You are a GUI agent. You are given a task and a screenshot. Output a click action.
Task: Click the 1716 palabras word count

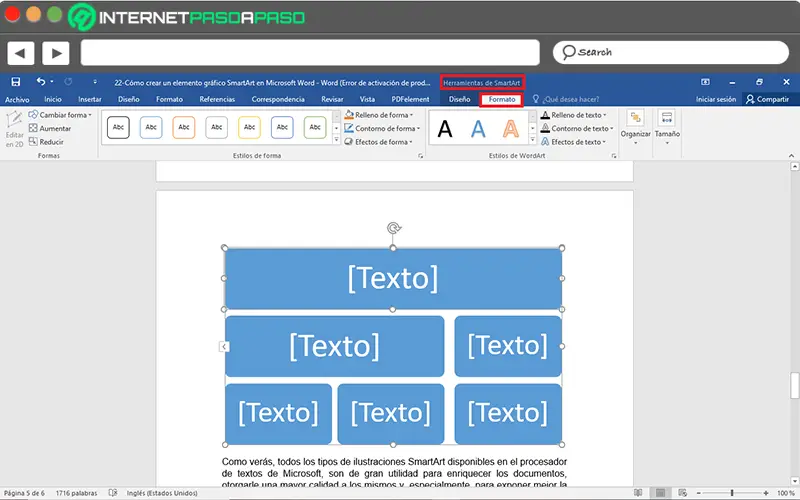[x=77, y=493]
